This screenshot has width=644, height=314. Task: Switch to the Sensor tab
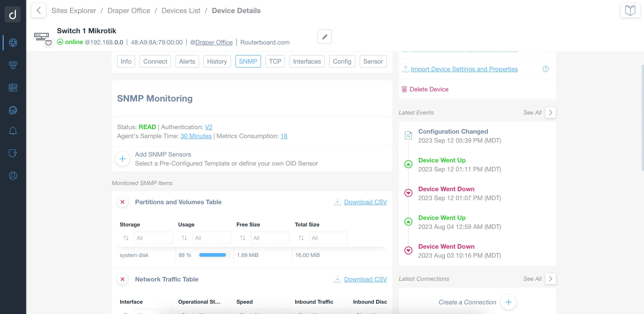click(373, 61)
